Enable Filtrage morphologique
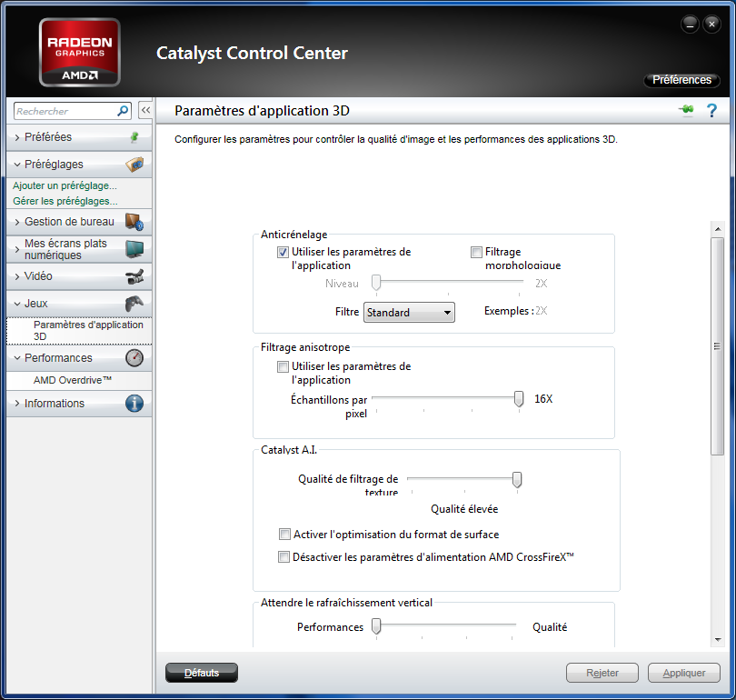This screenshot has width=736, height=700. [x=476, y=252]
